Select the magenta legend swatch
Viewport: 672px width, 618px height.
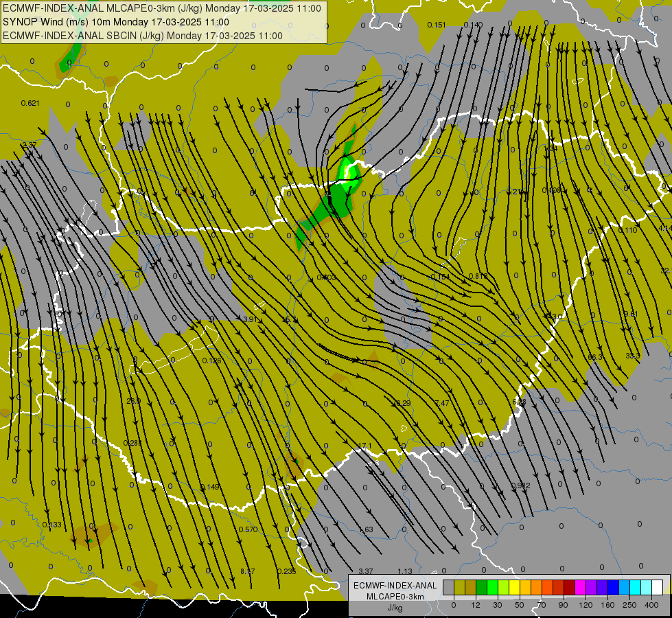(580, 588)
